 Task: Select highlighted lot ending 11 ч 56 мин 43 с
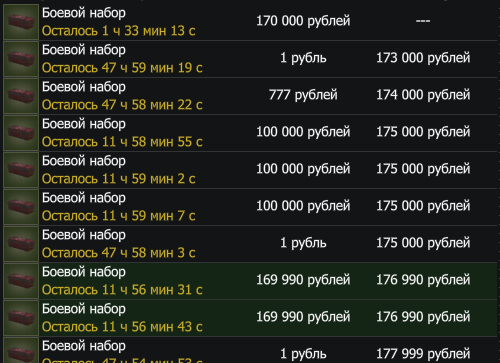pos(250,318)
